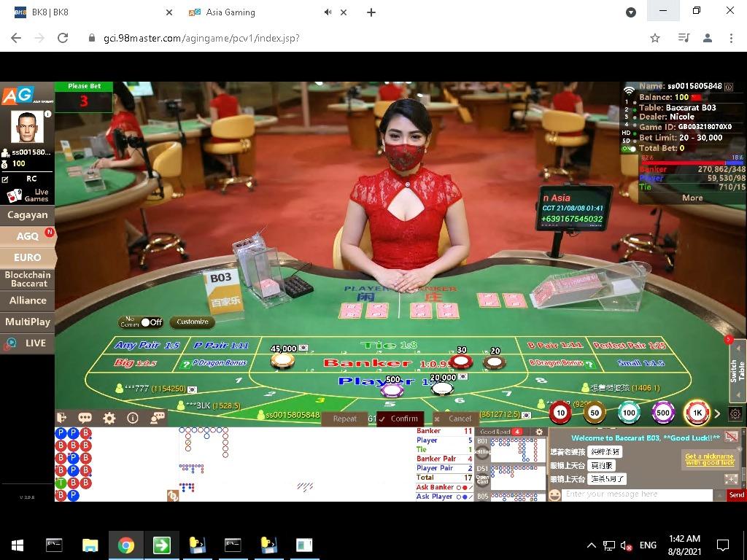The height and width of the screenshot is (560, 747).
Task: Click the P Dragon Bonus help question mark
Action: (186, 365)
